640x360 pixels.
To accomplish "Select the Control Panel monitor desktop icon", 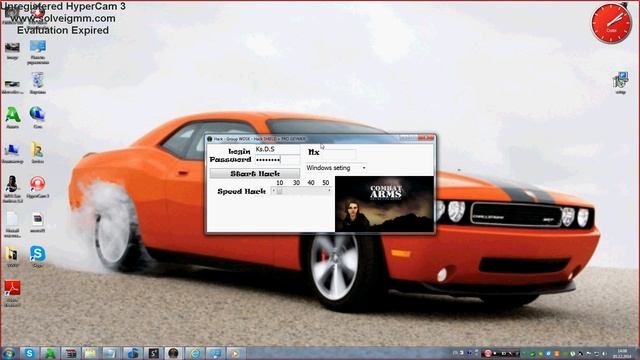I will tap(38, 52).
